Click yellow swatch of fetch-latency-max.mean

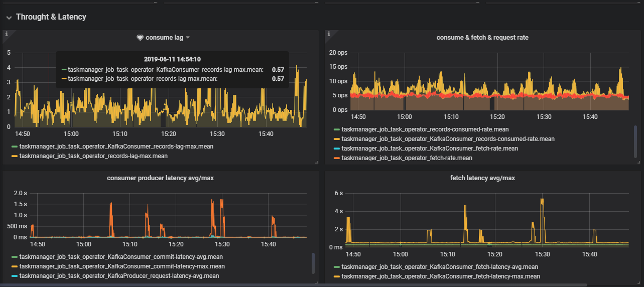tap(337, 276)
